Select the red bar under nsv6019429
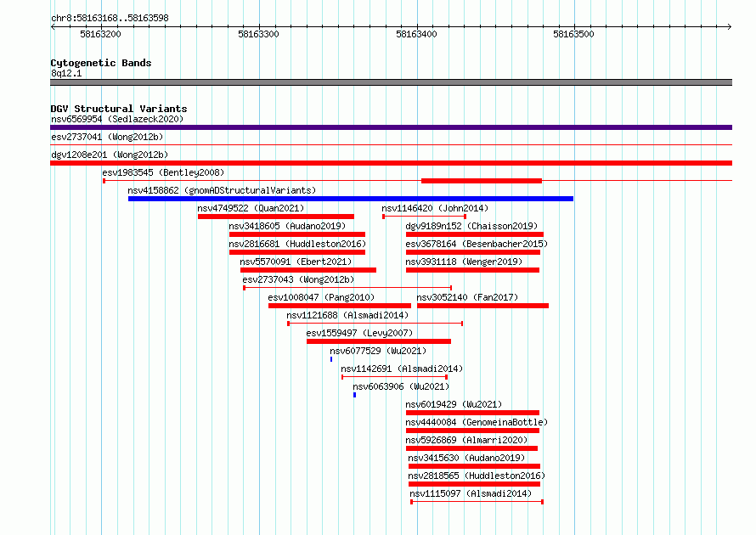 coord(472,413)
